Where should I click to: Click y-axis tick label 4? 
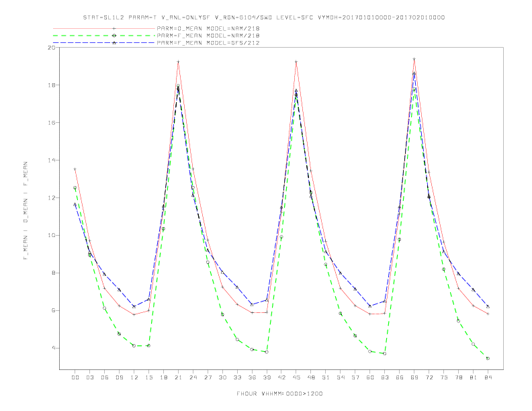53,349
